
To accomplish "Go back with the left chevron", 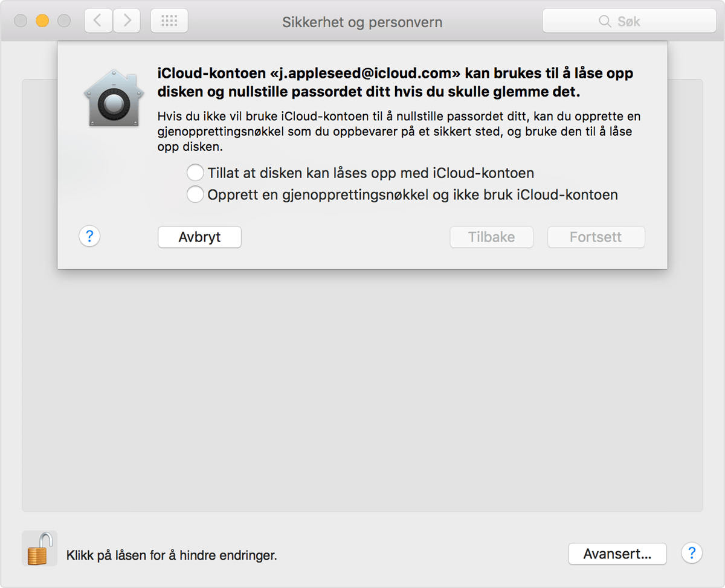I will pyautogui.click(x=98, y=21).
